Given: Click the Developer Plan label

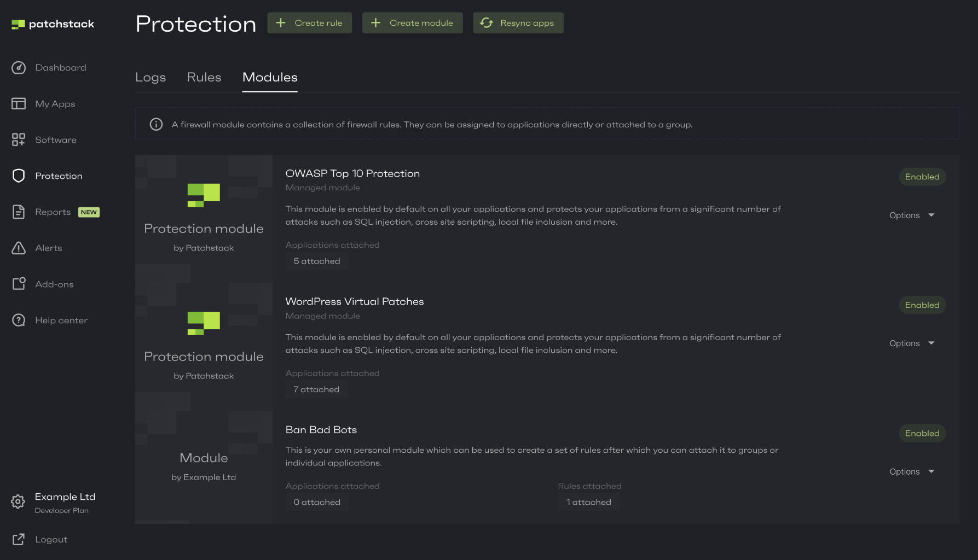Looking at the screenshot, I should pyautogui.click(x=62, y=511).
